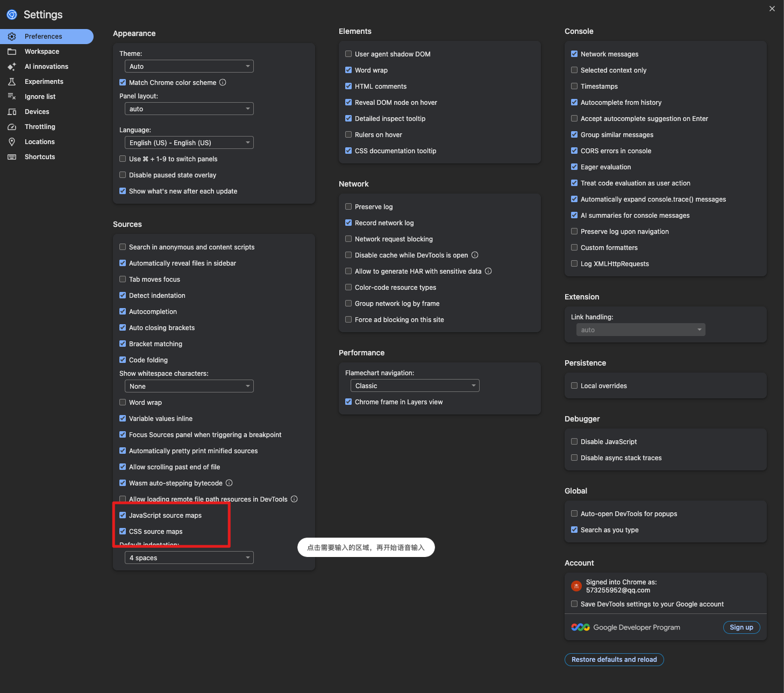
Task: Click the Devices icon in sidebar
Action: (12, 112)
